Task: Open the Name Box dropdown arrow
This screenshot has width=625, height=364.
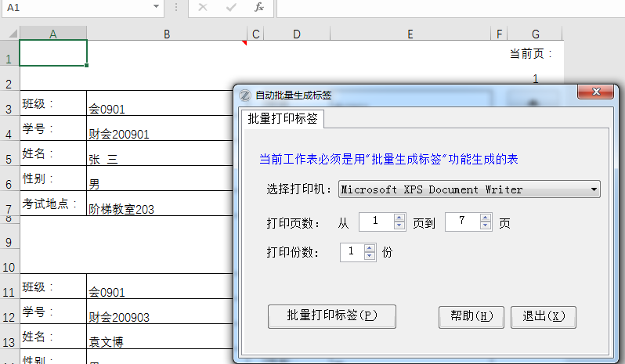Action: [157, 7]
